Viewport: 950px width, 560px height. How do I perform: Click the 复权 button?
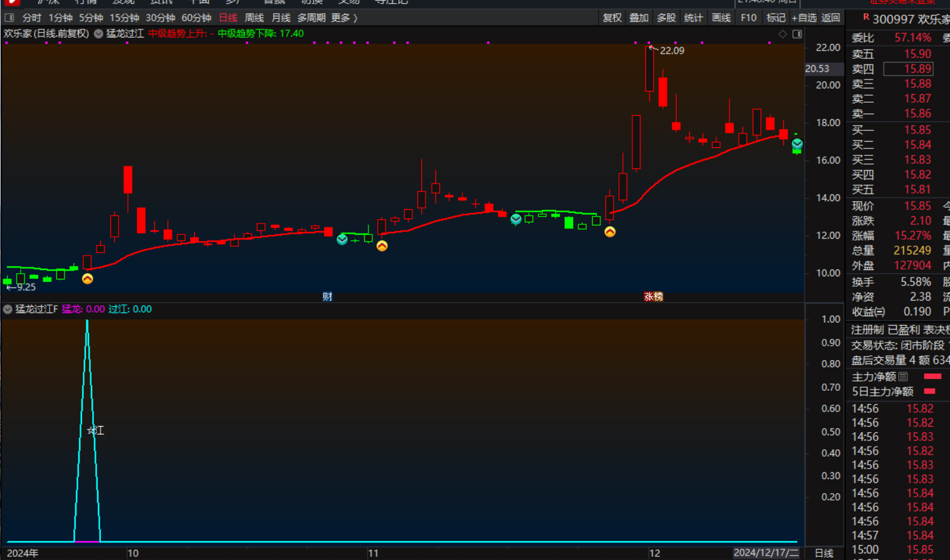tap(612, 18)
